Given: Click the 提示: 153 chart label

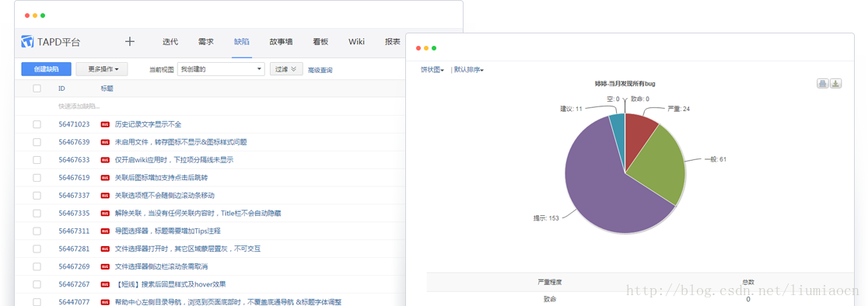Looking at the screenshot, I should (546, 218).
